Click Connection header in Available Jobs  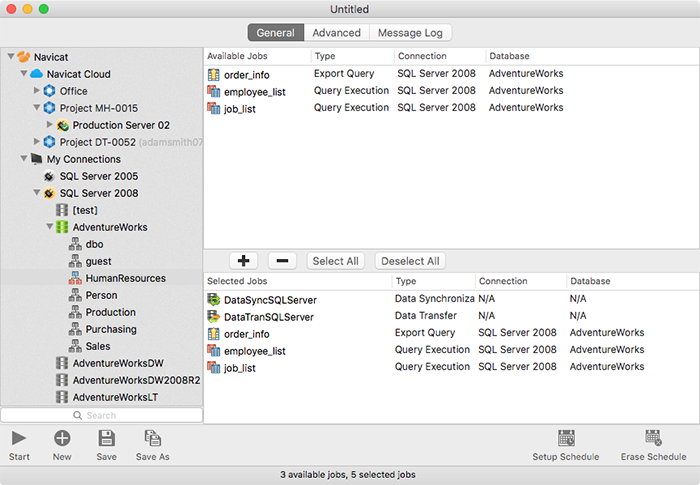pyautogui.click(x=440, y=56)
